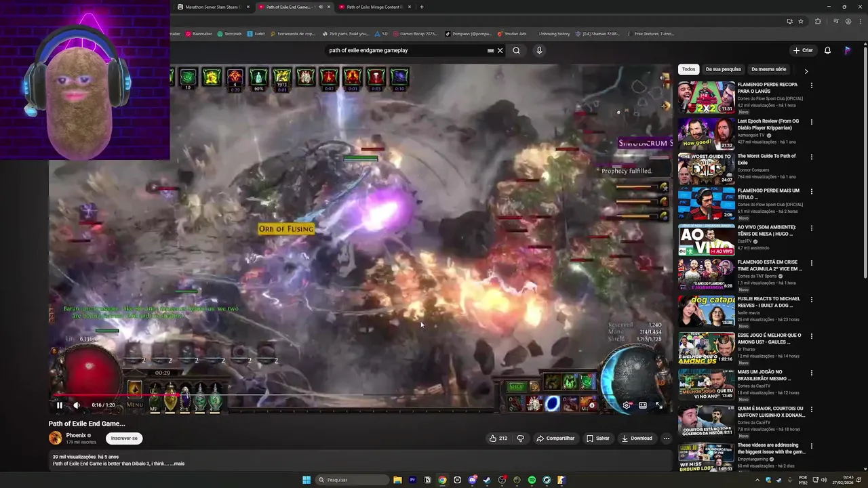Open Premiere Pro from the taskbar
This screenshot has width=868, height=488.
[x=412, y=480]
